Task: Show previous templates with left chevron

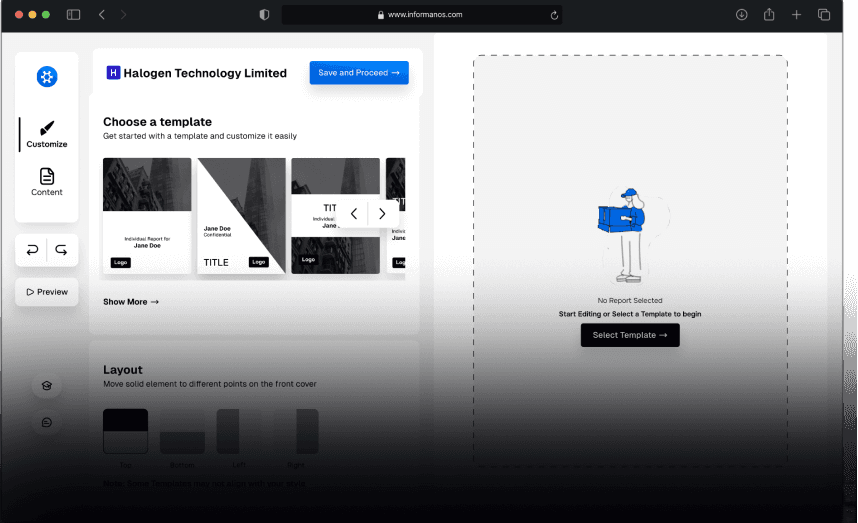Action: point(354,214)
